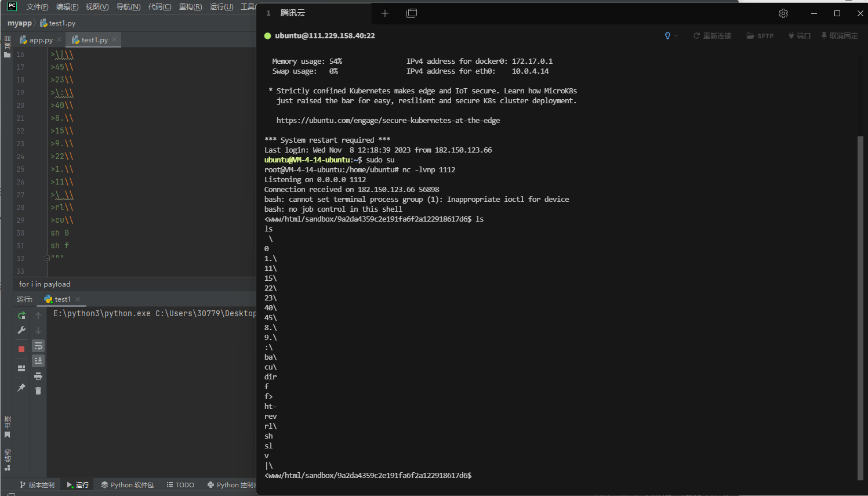The image size is (868, 496).
Task: Print the run console output
Action: [38, 376]
